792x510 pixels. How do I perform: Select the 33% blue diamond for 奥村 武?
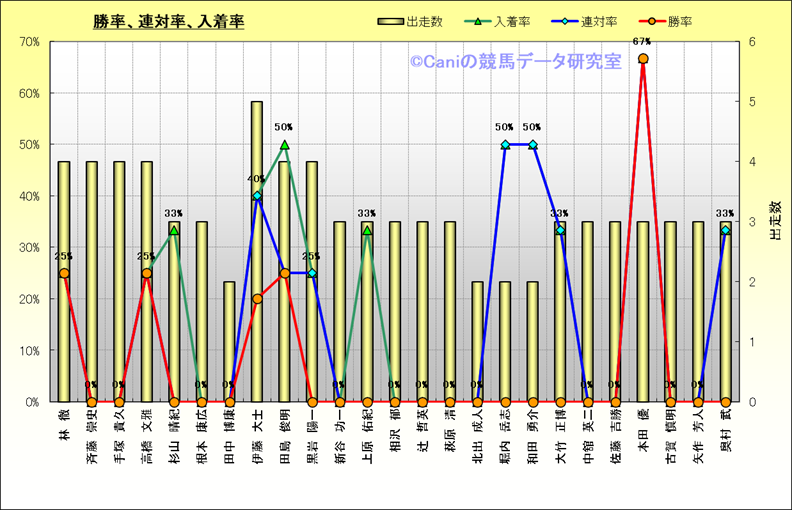[x=725, y=230]
